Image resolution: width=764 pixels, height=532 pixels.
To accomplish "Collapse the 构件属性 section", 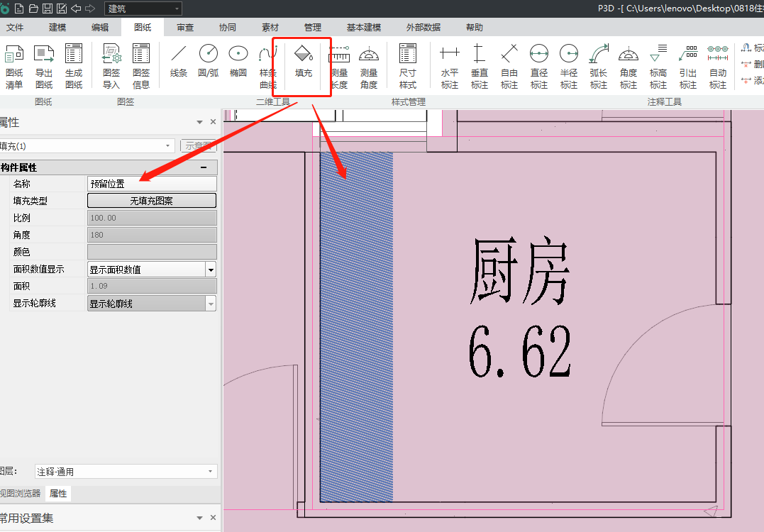I will 204,168.
